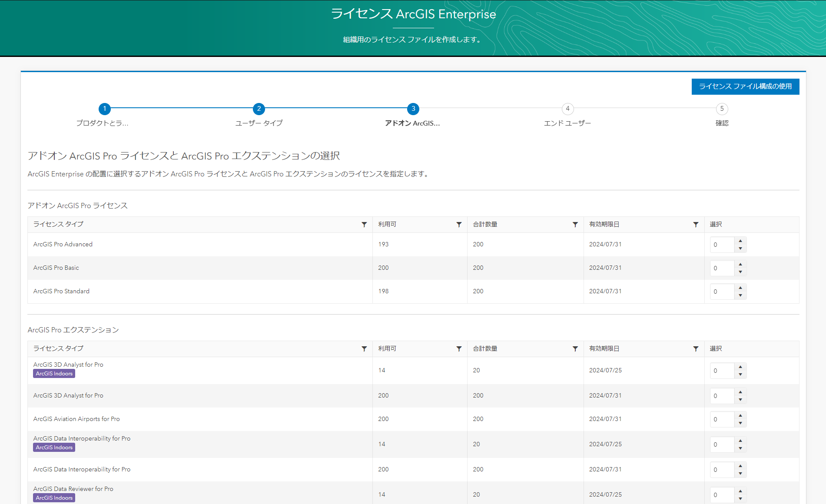Click quantity input for ArcGIS Pro Advanced
The width and height of the screenshot is (826, 504).
point(722,245)
